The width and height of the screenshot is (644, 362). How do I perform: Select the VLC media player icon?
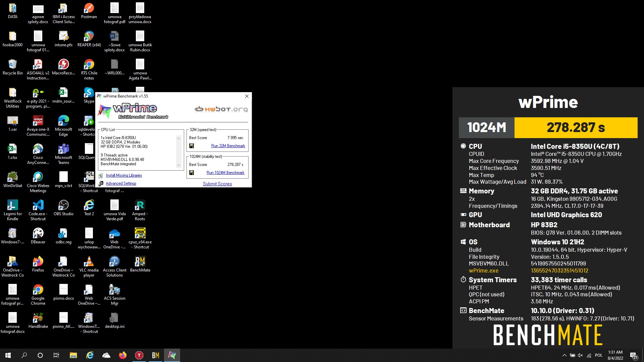click(89, 267)
